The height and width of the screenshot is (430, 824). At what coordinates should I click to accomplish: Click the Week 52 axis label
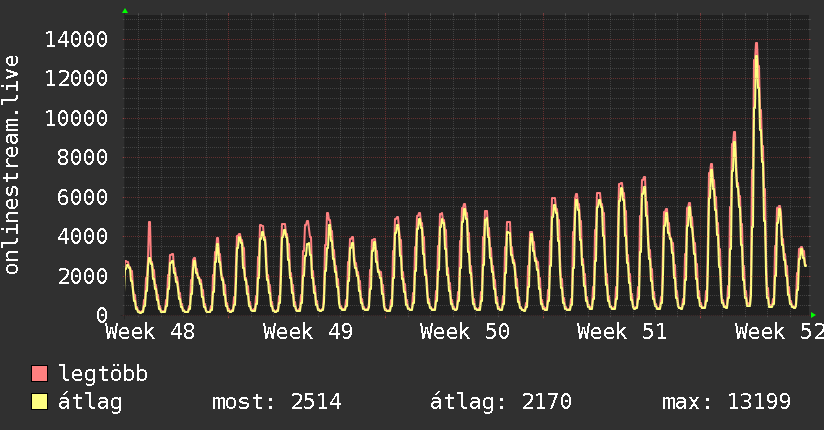(x=779, y=332)
